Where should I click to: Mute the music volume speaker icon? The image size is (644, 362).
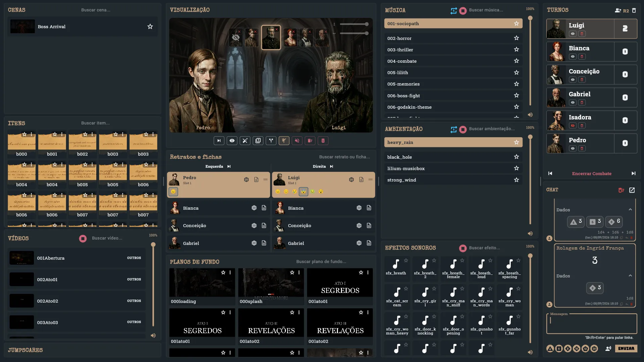click(x=530, y=115)
